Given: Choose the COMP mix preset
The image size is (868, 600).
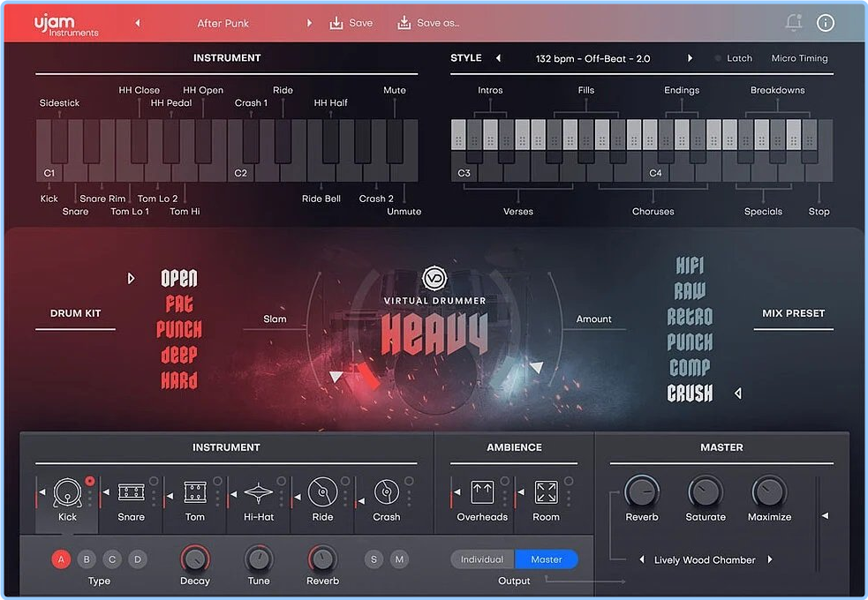Looking at the screenshot, I should pyautogui.click(x=690, y=367).
